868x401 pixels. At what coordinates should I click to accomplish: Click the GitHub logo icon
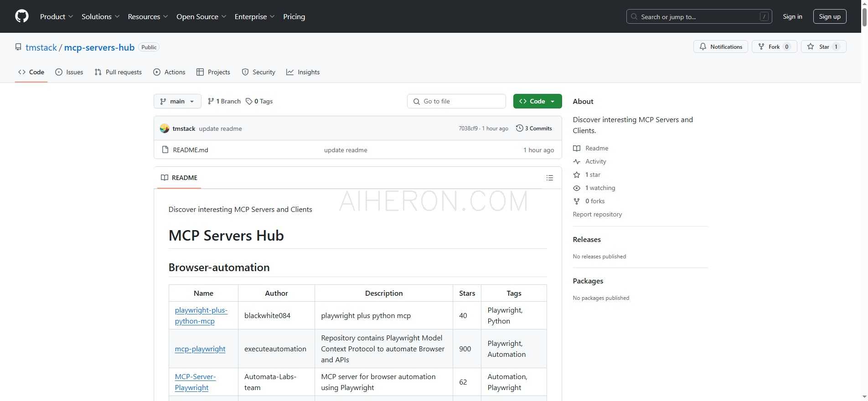click(22, 16)
